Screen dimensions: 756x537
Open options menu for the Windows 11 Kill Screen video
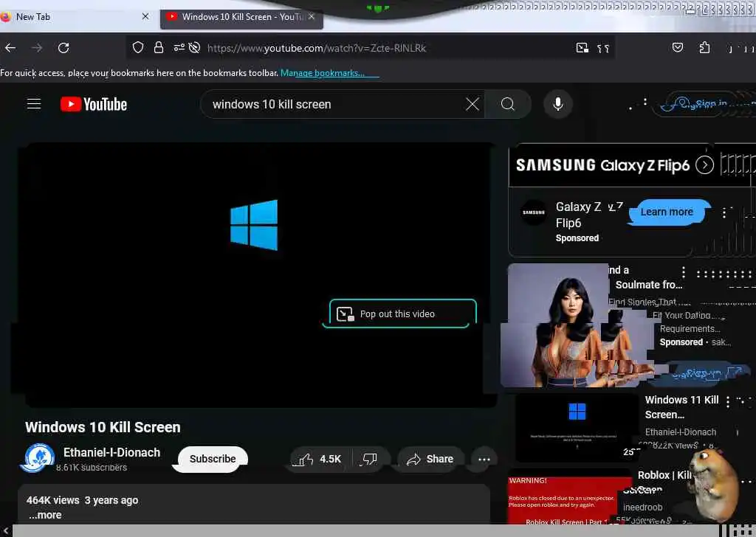[x=727, y=402]
